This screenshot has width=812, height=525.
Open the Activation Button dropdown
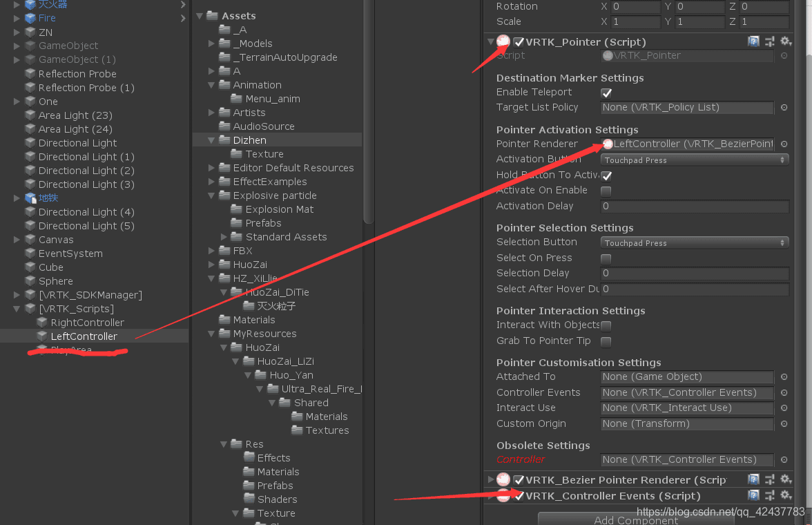point(695,160)
